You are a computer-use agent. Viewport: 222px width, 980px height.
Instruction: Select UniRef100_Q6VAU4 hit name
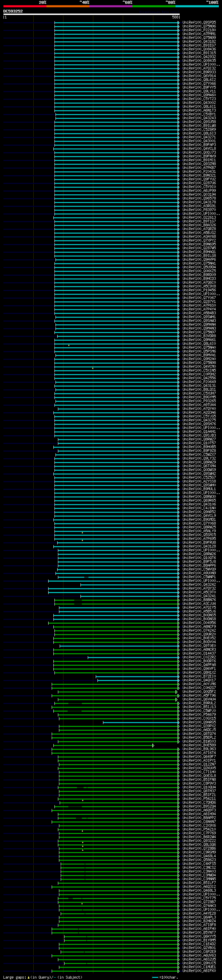tap(199, 699)
